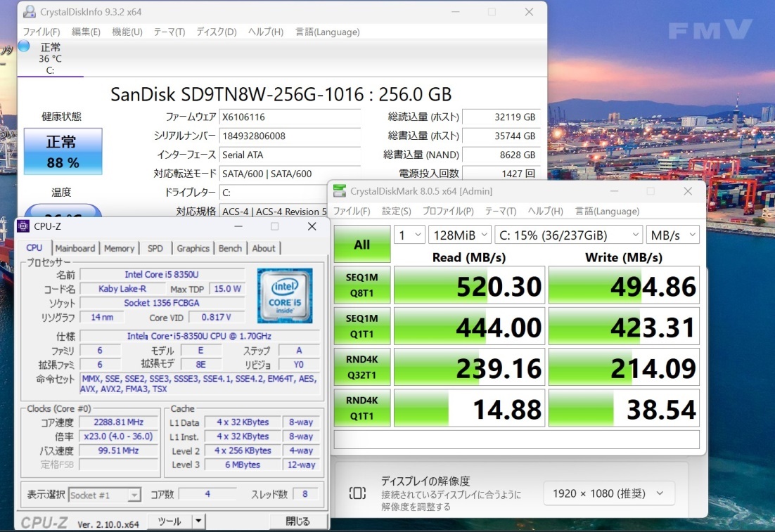The height and width of the screenshot is (532, 775).
Task: Open the 128MiB test size dropdown
Action: [459, 235]
